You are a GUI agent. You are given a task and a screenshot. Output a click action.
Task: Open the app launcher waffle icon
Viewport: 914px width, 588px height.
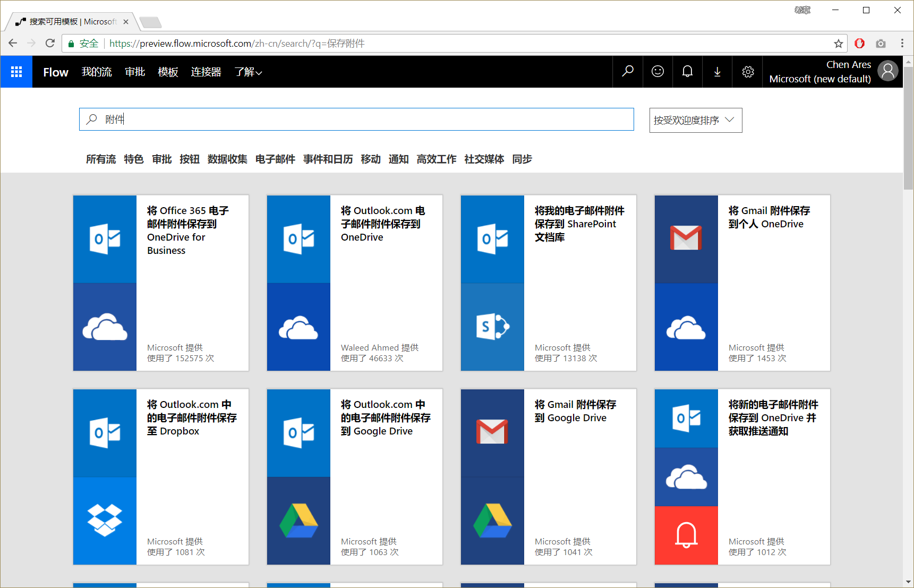point(16,72)
